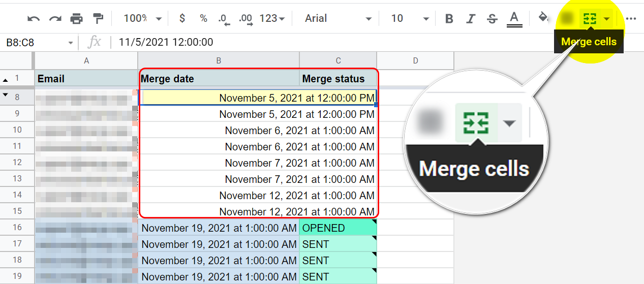Open the font size 10 dropdown
Screen dimensions: 644x284
(410, 19)
